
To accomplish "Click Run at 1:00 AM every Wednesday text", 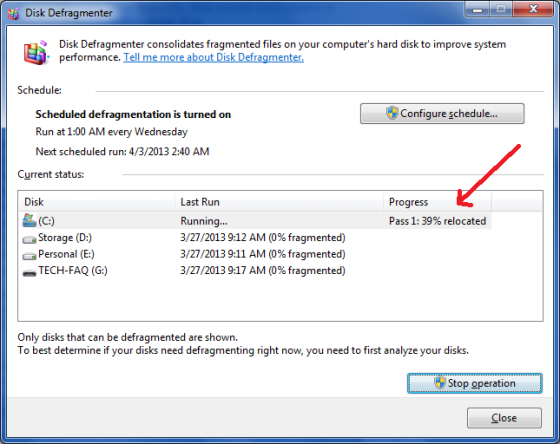I will pos(111,132).
